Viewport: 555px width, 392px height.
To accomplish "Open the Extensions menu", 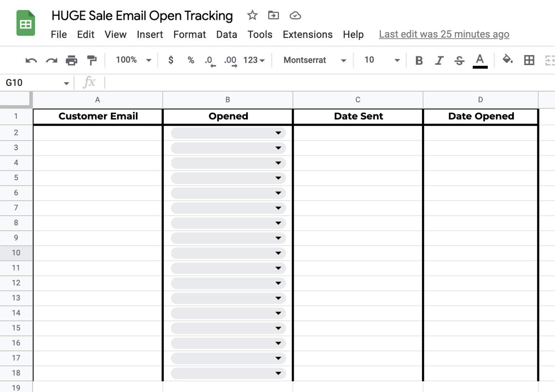I will tap(307, 35).
